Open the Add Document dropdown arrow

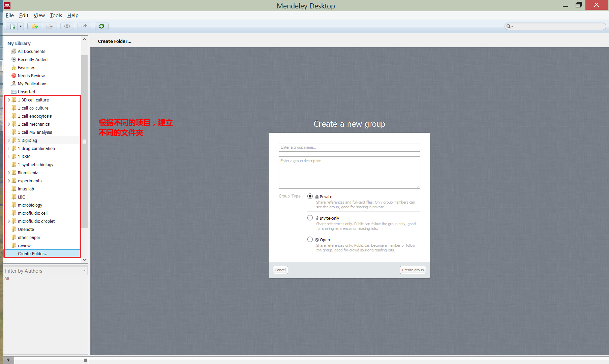21,26
